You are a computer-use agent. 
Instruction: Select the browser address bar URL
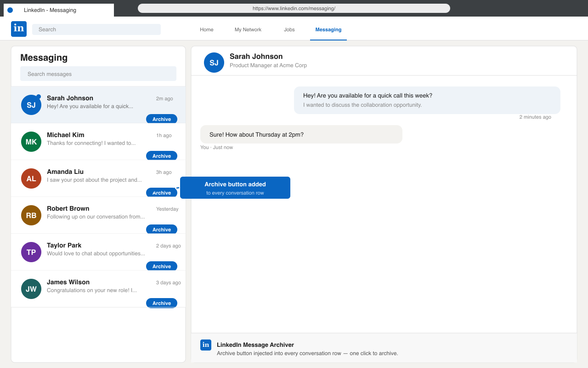pos(294,8)
